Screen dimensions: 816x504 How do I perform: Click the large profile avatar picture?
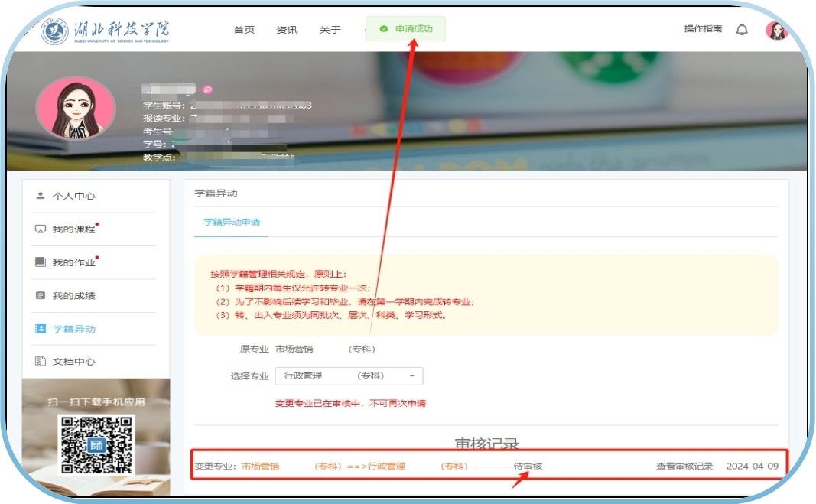coord(76,109)
